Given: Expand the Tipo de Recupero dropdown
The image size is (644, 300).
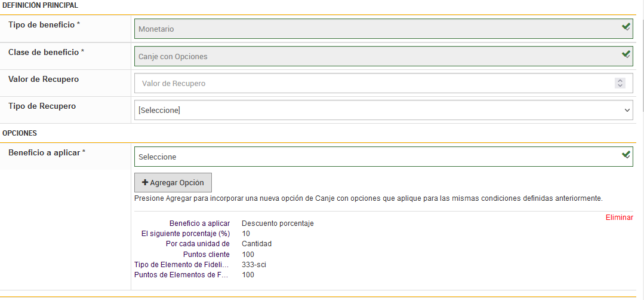Looking at the screenshot, I should 384,110.
